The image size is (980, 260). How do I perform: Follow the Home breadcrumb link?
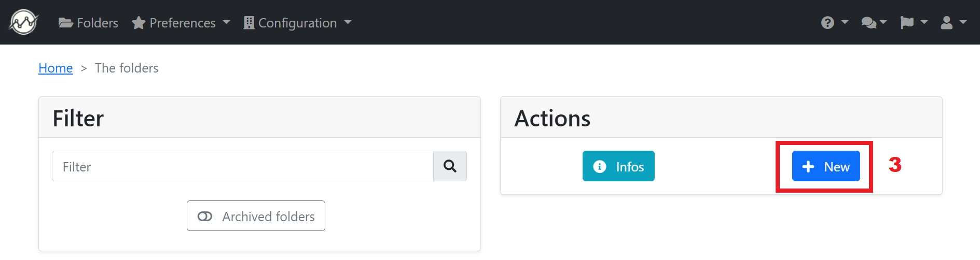[56, 68]
